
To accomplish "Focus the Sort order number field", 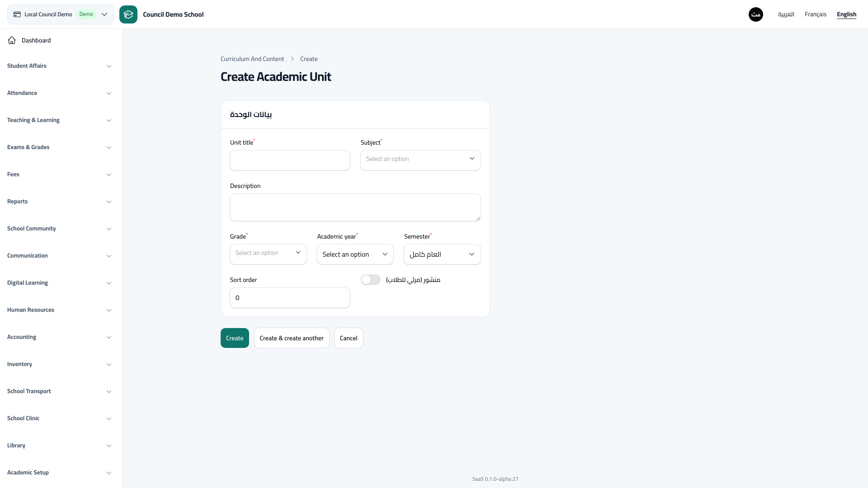I will tap(290, 298).
